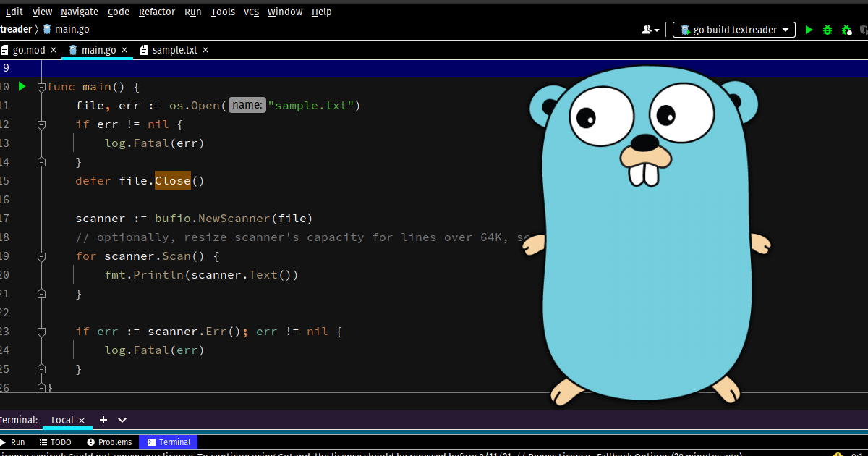Screen dimensions: 868x456
Task: Click fold end marker on line 26
Action: pos(41,388)
